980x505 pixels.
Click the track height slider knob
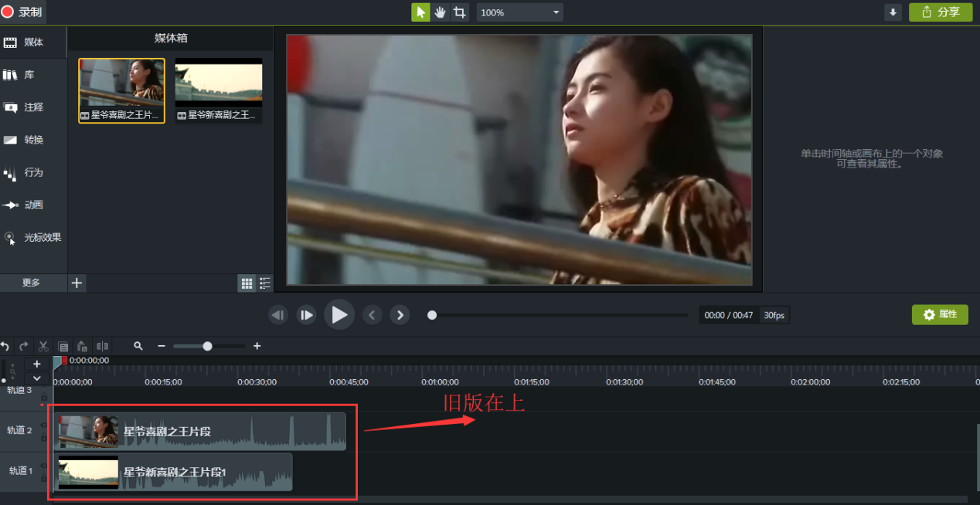click(4, 381)
